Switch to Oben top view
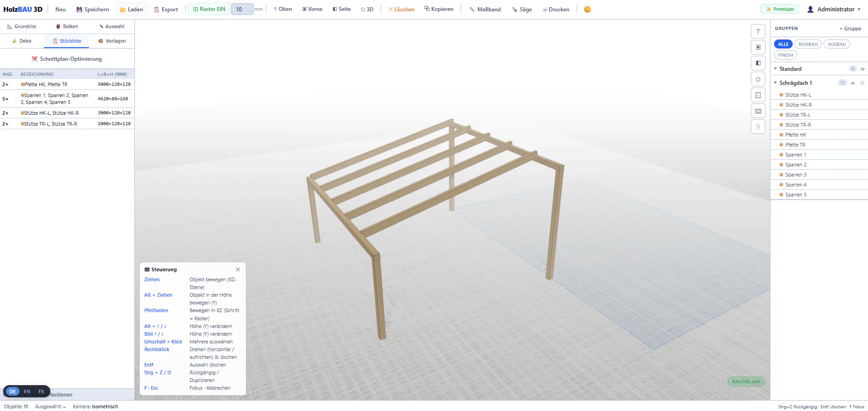This screenshot has width=868, height=411. coord(283,9)
